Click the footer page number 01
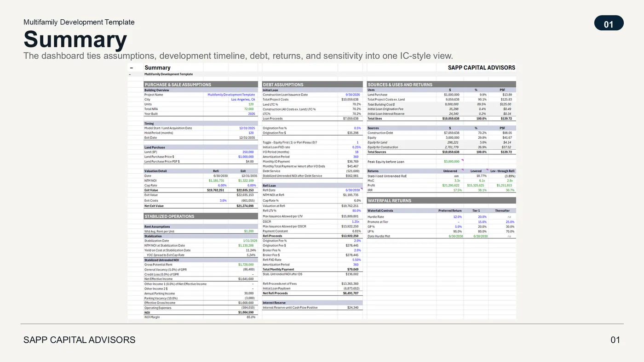Viewport: 644px width, 362px height. (x=615, y=340)
